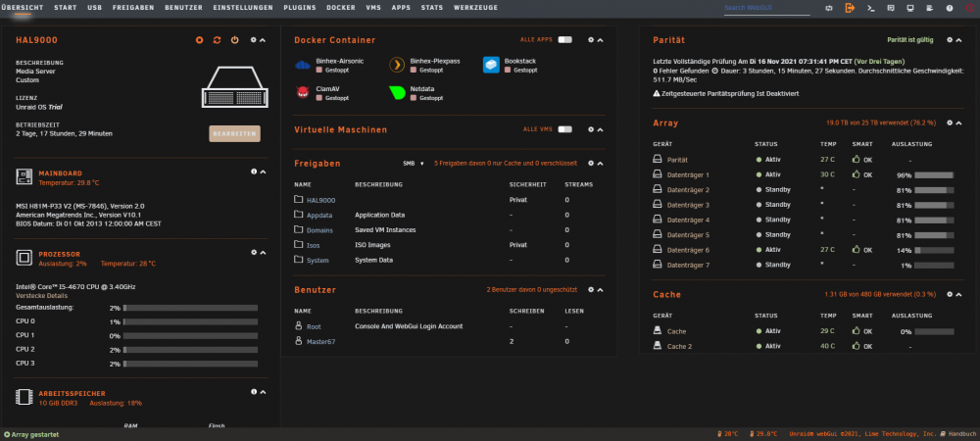980x441 pixels.
Task: Click the Netdata container icon
Action: (x=397, y=93)
